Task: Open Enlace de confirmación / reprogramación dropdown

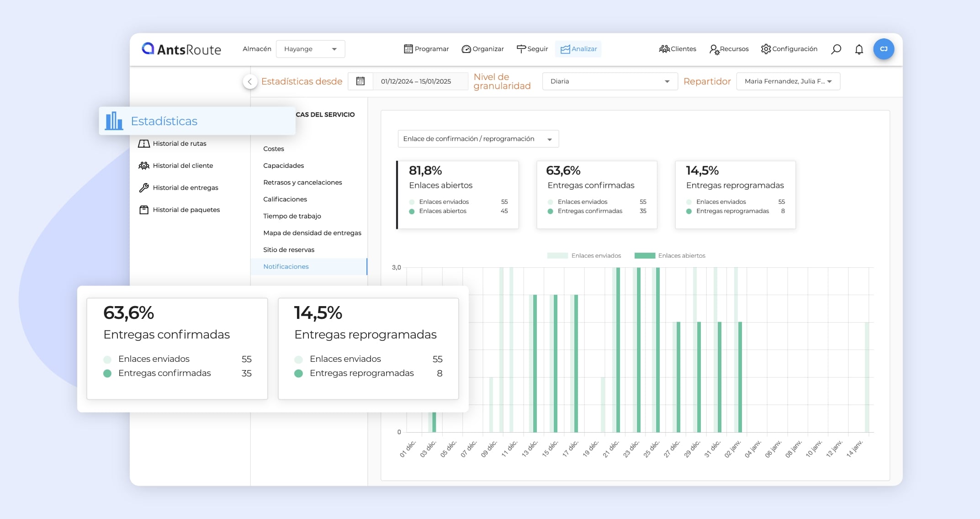Action: coord(478,139)
